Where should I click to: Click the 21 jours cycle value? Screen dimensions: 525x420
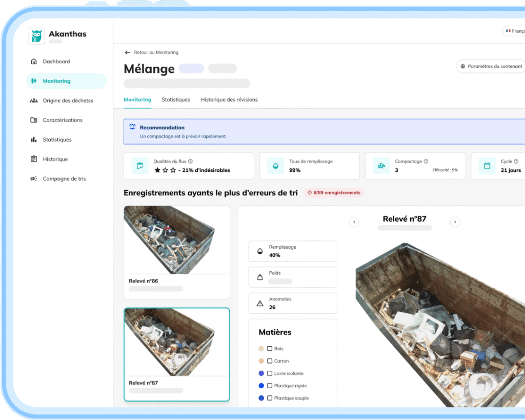(x=511, y=170)
